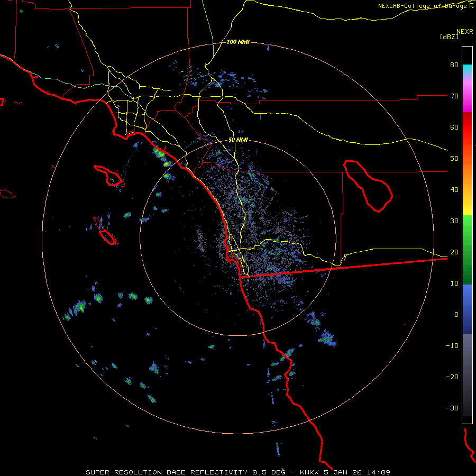The width and height of the screenshot is (476, 476).
Task: Click the 50 NMI range ring label
Action: click(238, 140)
